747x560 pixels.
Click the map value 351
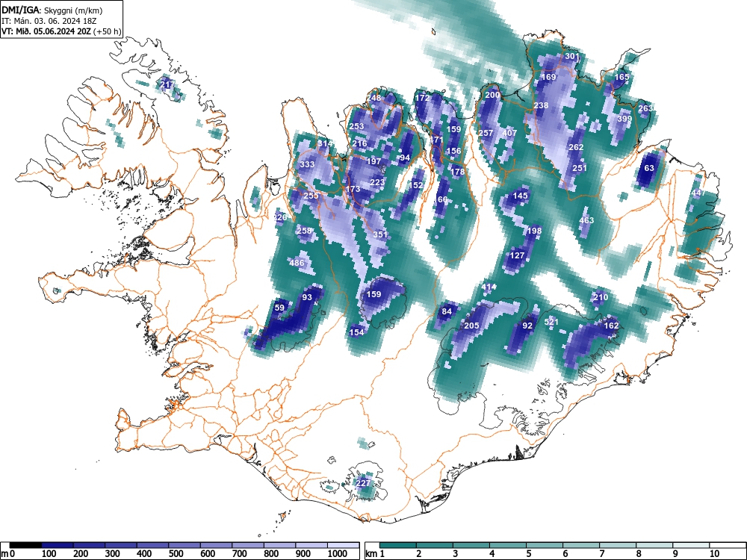[x=380, y=234]
